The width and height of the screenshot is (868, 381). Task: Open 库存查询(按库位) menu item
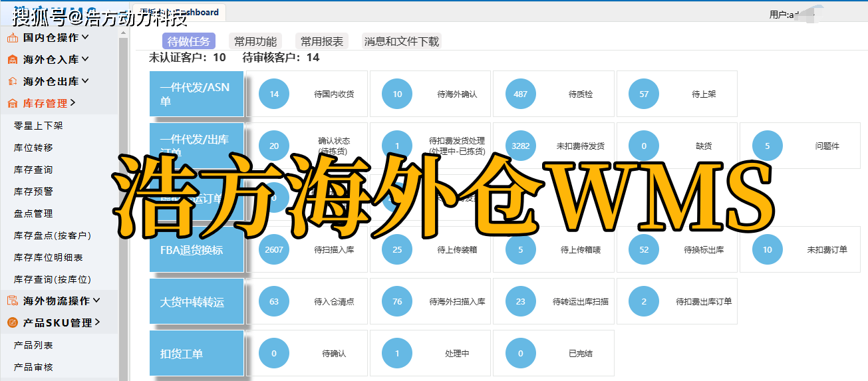[52, 279]
